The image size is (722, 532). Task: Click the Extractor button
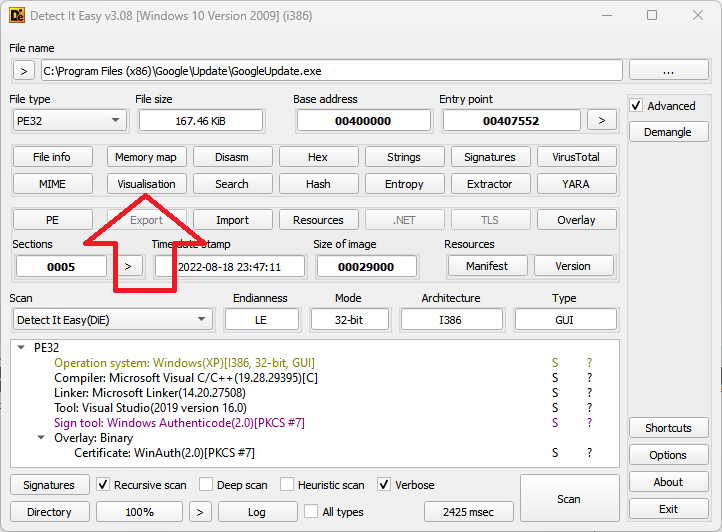tap(491, 184)
